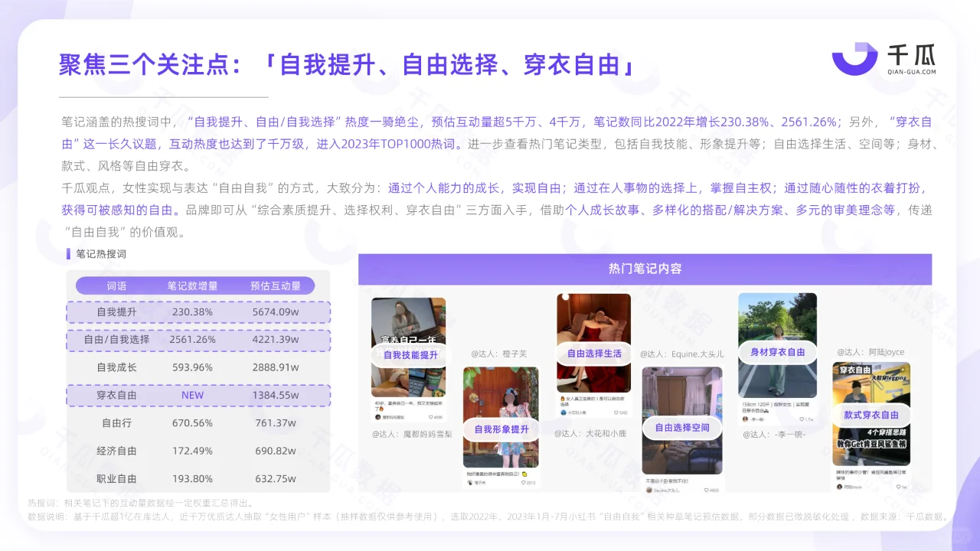Click the 自我技能提升 pill badge
The height and width of the screenshot is (551, 980).
[410, 355]
